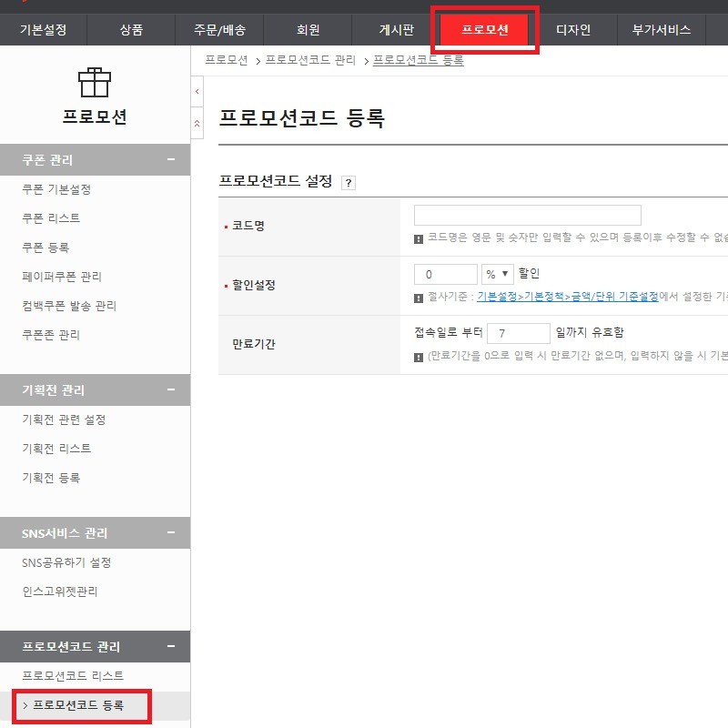Screen dimensions: 728x728
Task: Open 인스고위젯관리 in sidebar
Action: pyautogui.click(x=60, y=591)
